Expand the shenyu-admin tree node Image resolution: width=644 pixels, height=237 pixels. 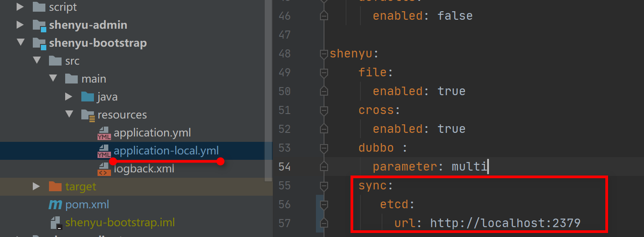tap(21, 25)
